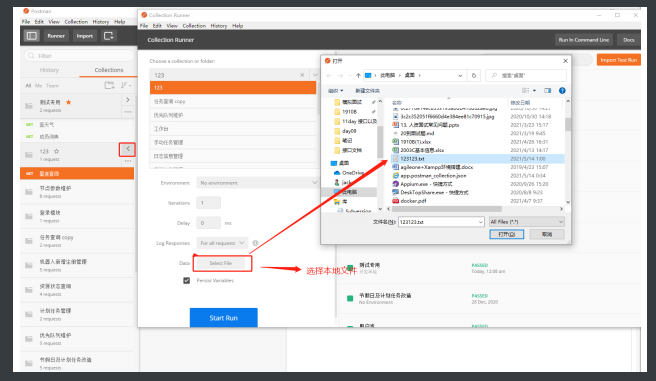
Task: Click the file dialog search box
Action: (x=526, y=75)
